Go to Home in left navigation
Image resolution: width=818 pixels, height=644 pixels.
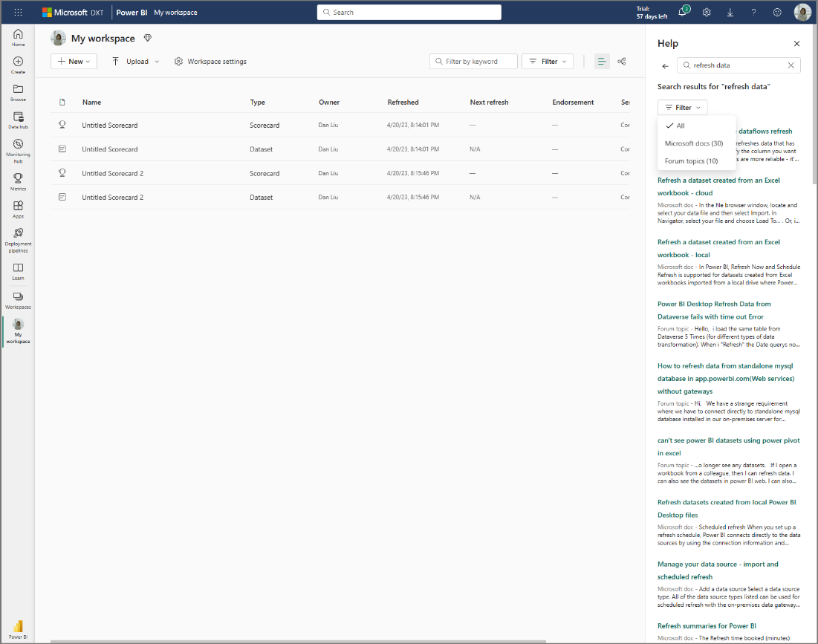18,38
